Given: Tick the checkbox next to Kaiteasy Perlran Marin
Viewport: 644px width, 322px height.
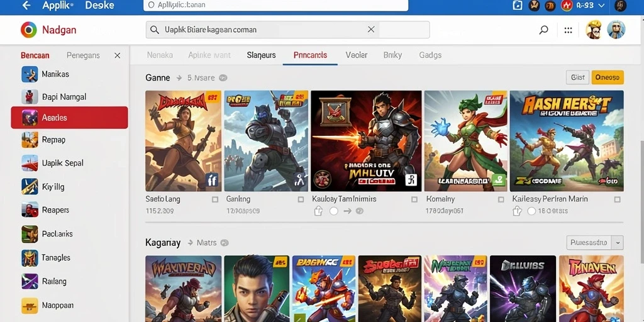Looking at the screenshot, I should click(617, 199).
